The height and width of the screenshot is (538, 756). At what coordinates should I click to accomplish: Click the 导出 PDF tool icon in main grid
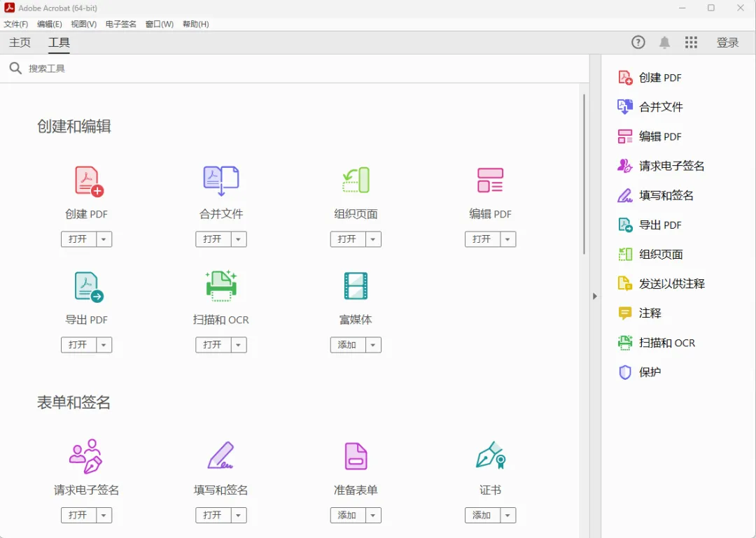click(x=89, y=287)
